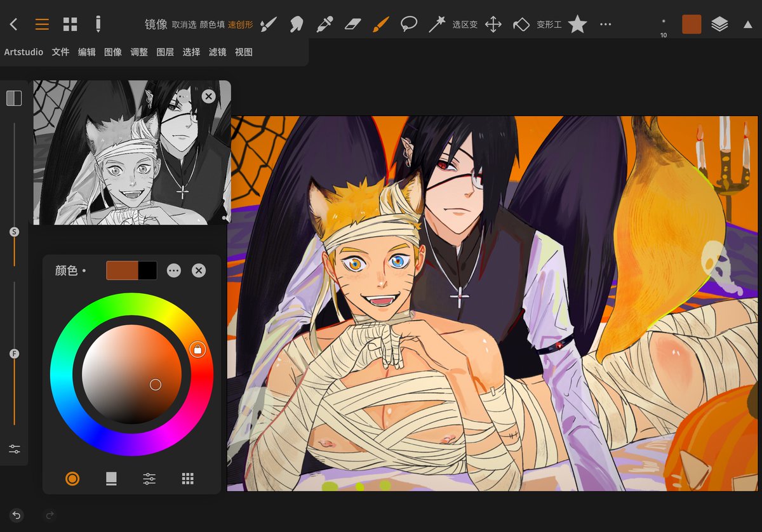Open the star favorites icon
The height and width of the screenshot is (532, 762).
coord(577,24)
